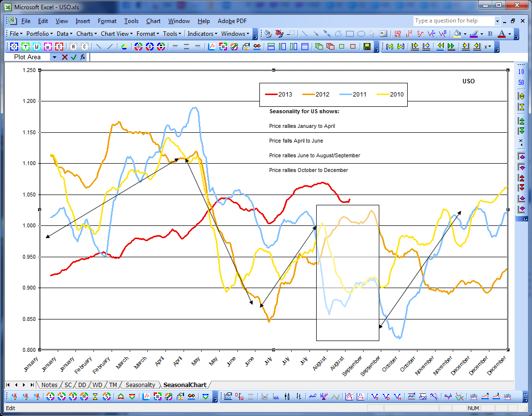Viewport: 532px width, 416px height.
Task: Click the fx insert function icon
Action: click(83, 57)
